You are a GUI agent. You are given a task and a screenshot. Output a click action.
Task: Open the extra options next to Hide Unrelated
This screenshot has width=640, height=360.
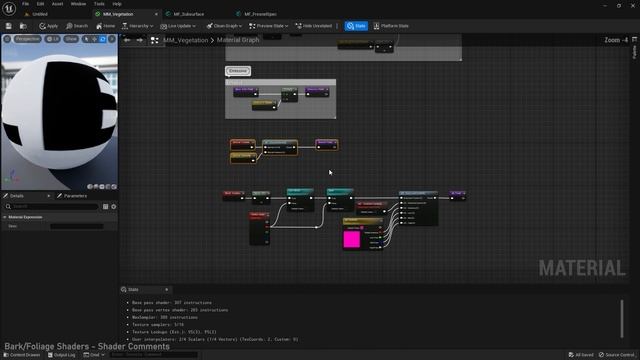point(337,26)
